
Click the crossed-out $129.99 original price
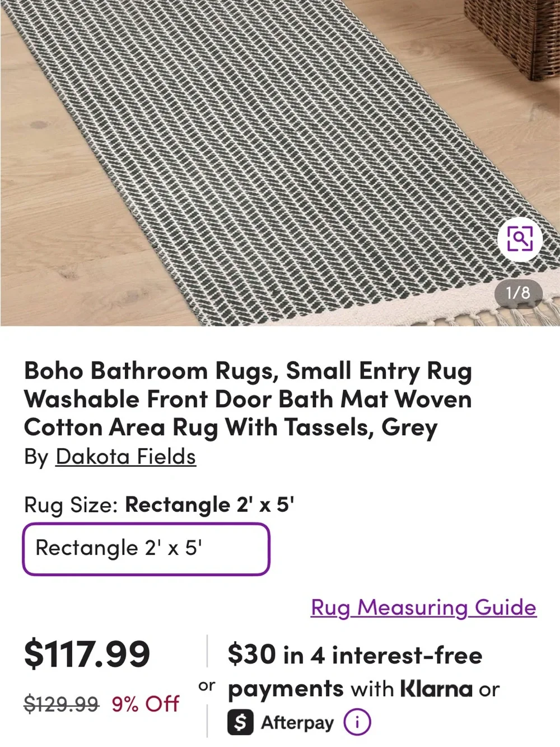tap(61, 703)
